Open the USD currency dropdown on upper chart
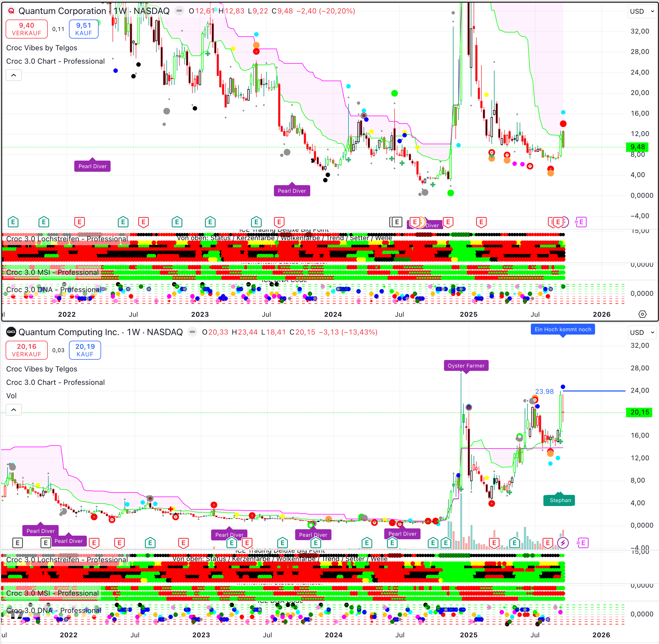This screenshot has width=659, height=644. pos(641,11)
